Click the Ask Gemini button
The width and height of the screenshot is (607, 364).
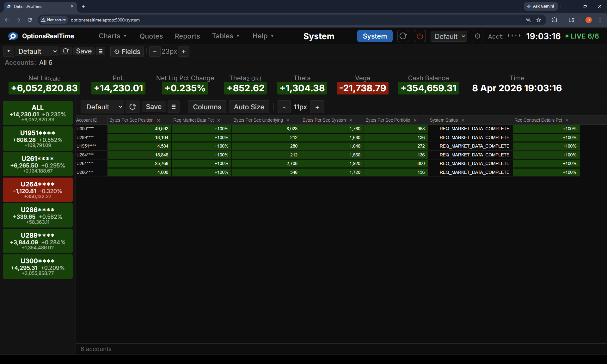point(541,6)
